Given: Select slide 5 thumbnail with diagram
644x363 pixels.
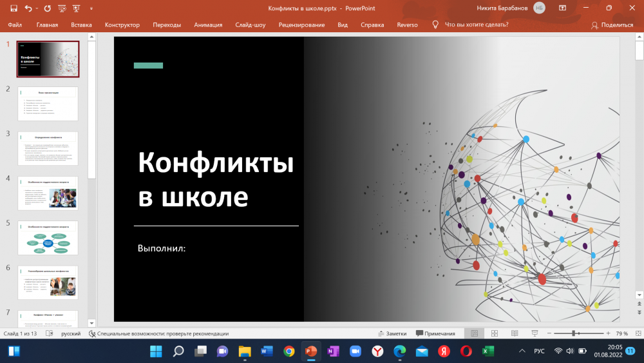Looking at the screenshot, I should [48, 238].
